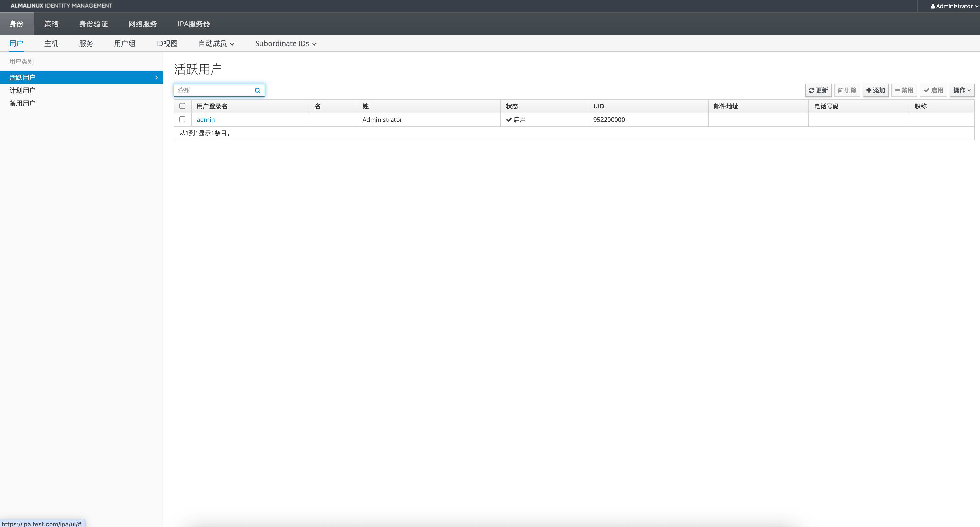Click the 添加 plus button

[x=875, y=90]
